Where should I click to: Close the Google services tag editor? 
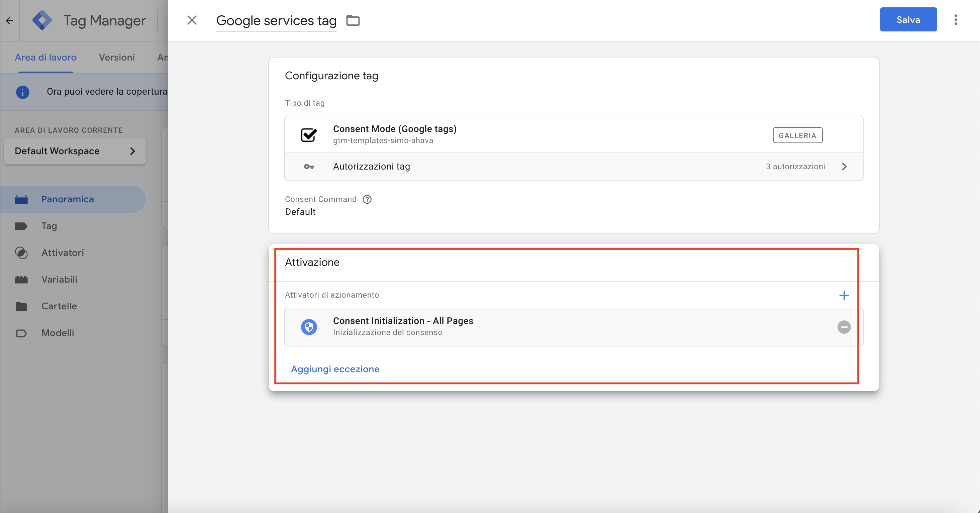192,20
